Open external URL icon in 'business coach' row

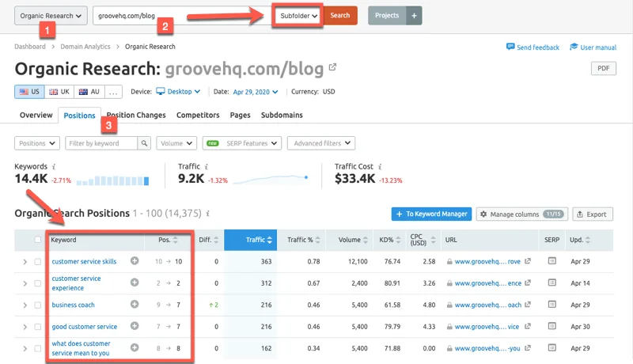pyautogui.click(x=527, y=305)
